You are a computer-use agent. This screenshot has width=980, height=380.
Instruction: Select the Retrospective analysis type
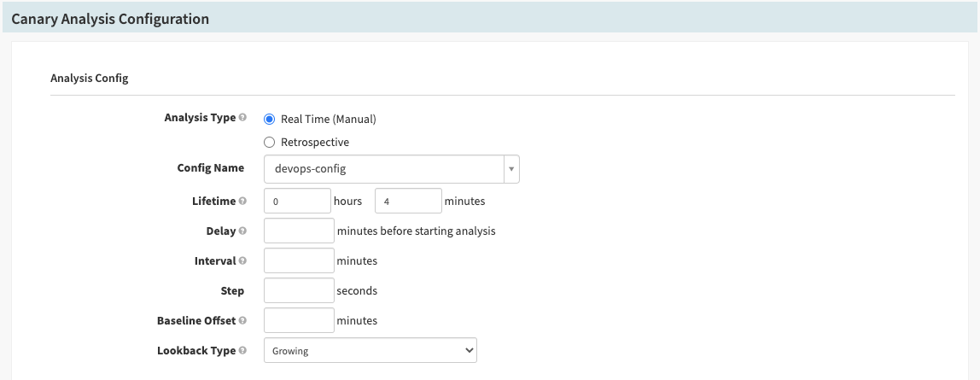pos(270,143)
